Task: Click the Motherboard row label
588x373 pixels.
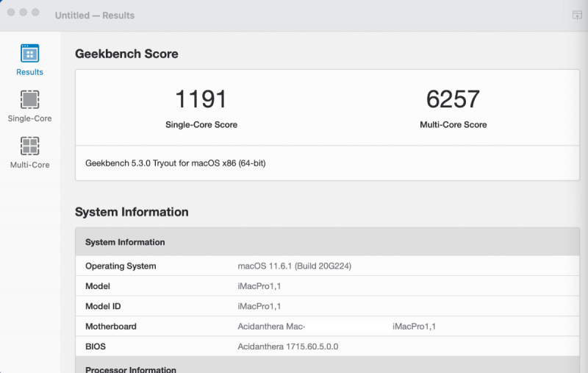Action: click(x=111, y=326)
